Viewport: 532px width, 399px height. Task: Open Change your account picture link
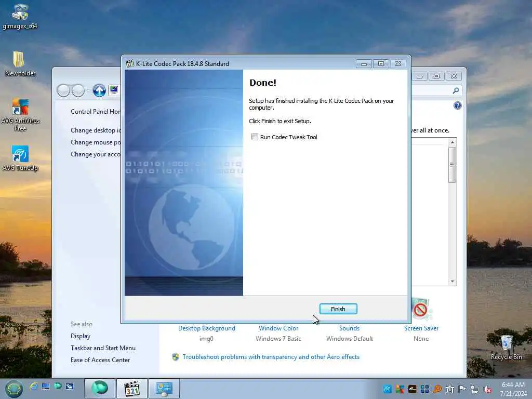point(96,154)
